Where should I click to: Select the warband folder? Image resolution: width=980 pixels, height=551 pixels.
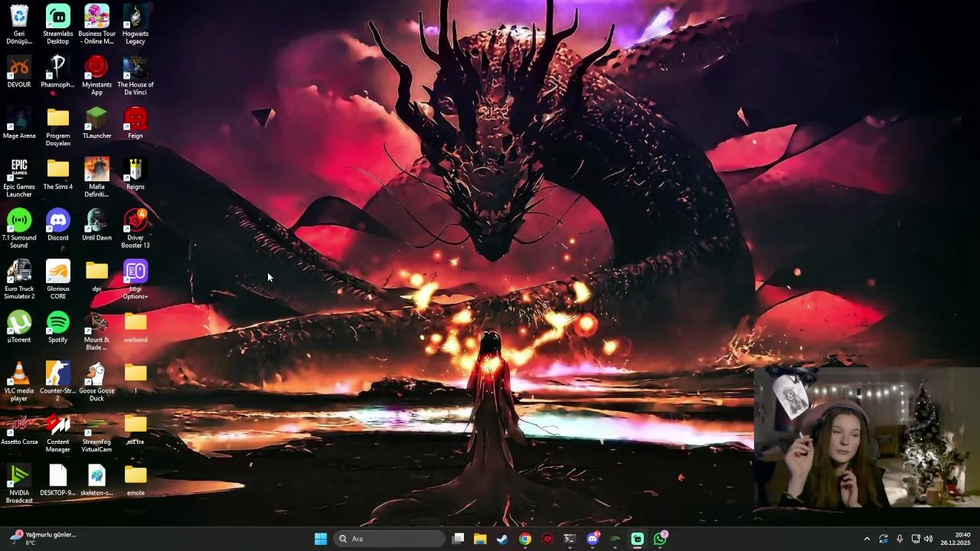click(136, 328)
